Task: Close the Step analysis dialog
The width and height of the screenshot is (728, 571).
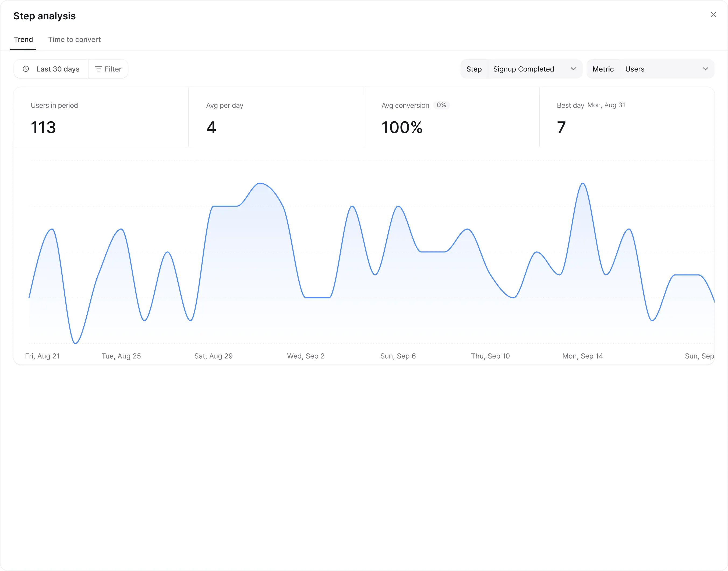Action: 713,15
